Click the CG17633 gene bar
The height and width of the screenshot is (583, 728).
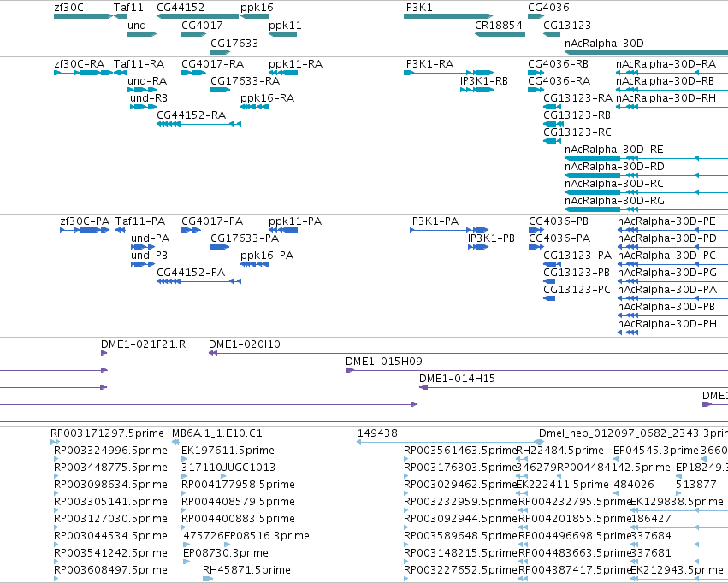pyautogui.click(x=220, y=52)
